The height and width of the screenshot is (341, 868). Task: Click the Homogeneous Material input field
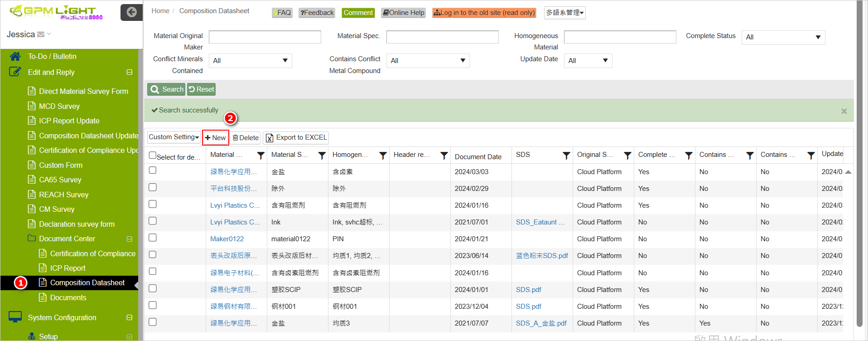tap(620, 37)
